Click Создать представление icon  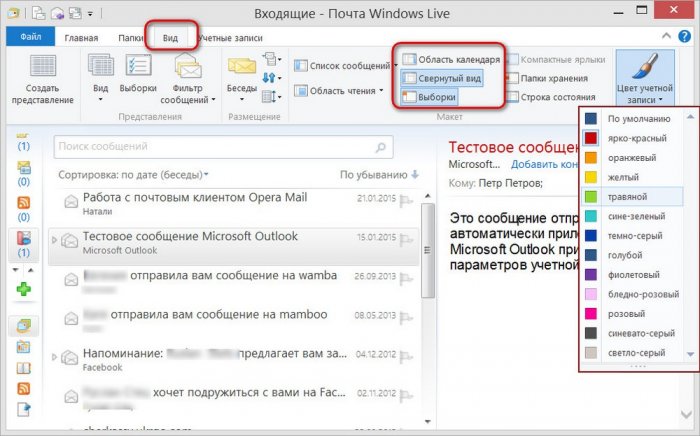pyautogui.click(x=42, y=66)
